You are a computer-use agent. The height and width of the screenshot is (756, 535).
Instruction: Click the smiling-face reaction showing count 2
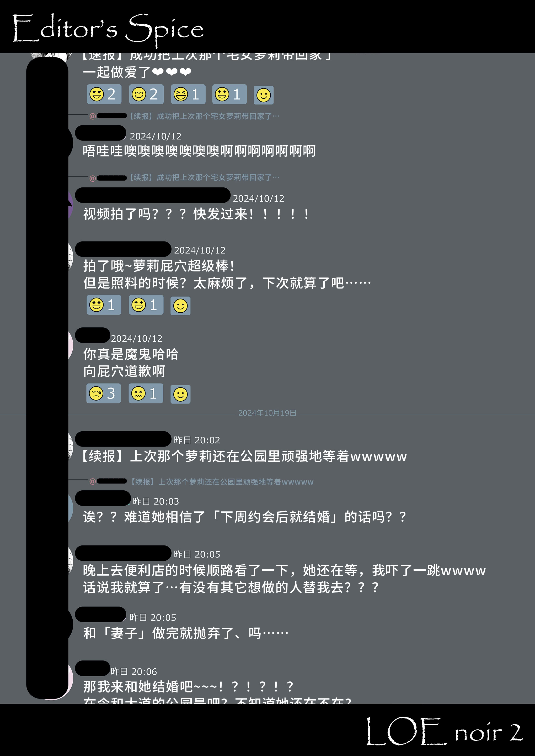coord(146,94)
